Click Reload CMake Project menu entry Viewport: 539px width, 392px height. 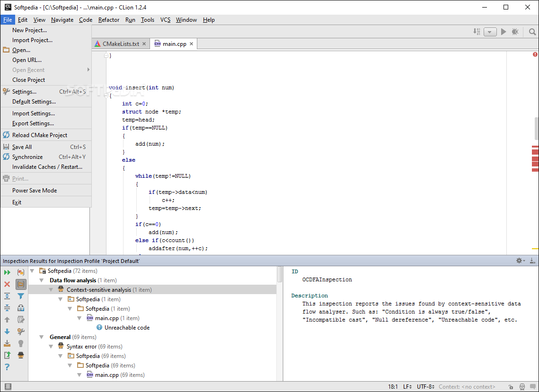point(46,135)
